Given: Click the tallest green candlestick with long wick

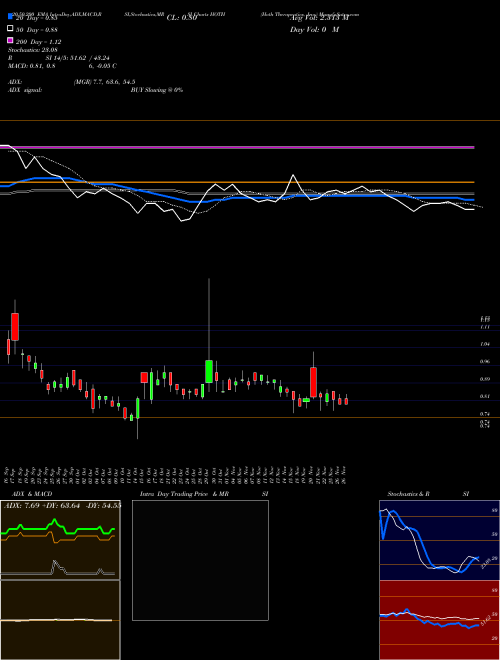Looking at the screenshot, I should click(x=209, y=370).
